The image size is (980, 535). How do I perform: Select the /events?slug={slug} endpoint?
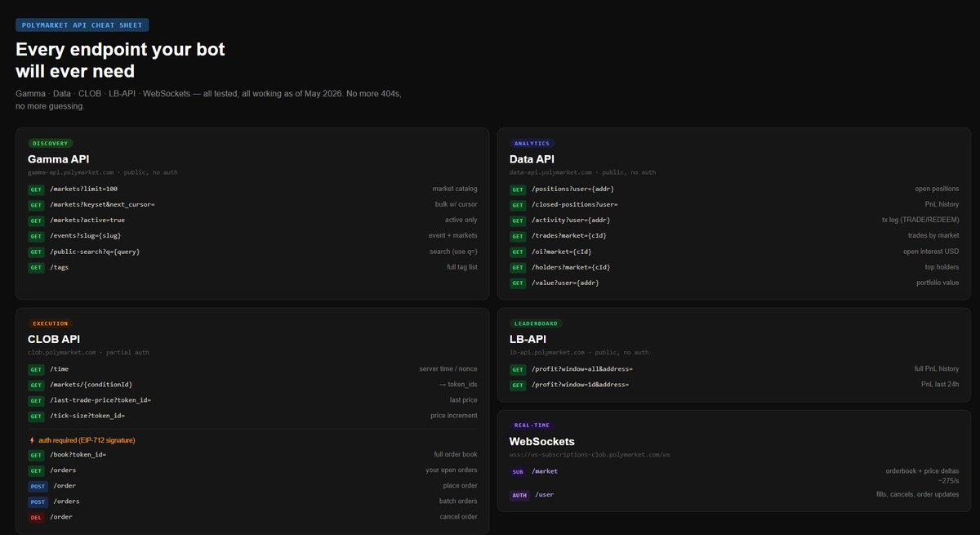pos(85,235)
